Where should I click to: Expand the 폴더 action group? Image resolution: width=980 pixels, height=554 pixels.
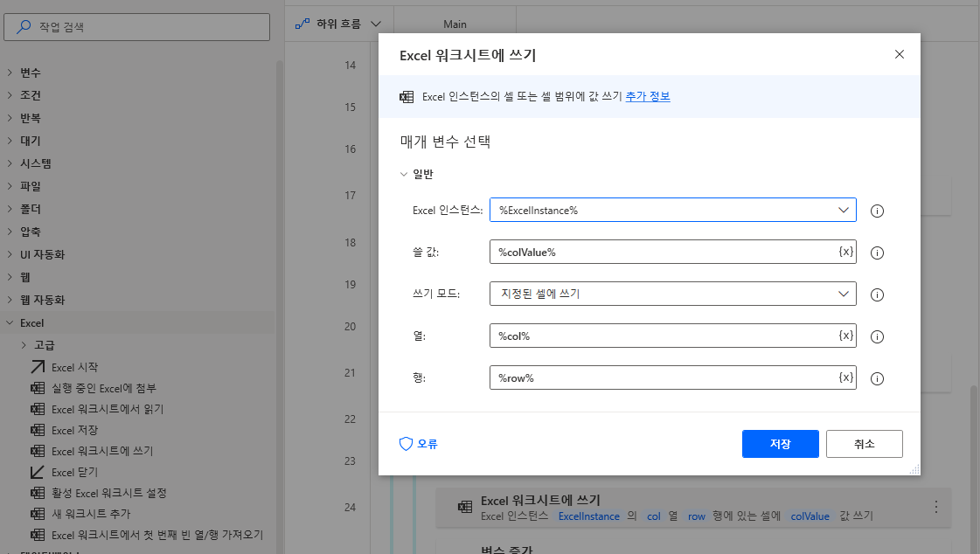coord(10,209)
